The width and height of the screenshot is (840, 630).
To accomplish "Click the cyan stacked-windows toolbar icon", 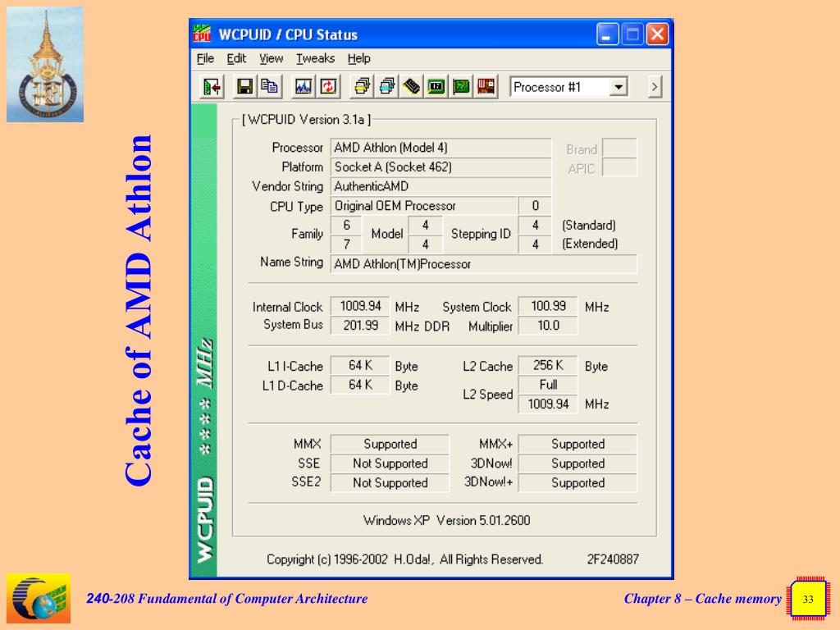I will (x=387, y=87).
